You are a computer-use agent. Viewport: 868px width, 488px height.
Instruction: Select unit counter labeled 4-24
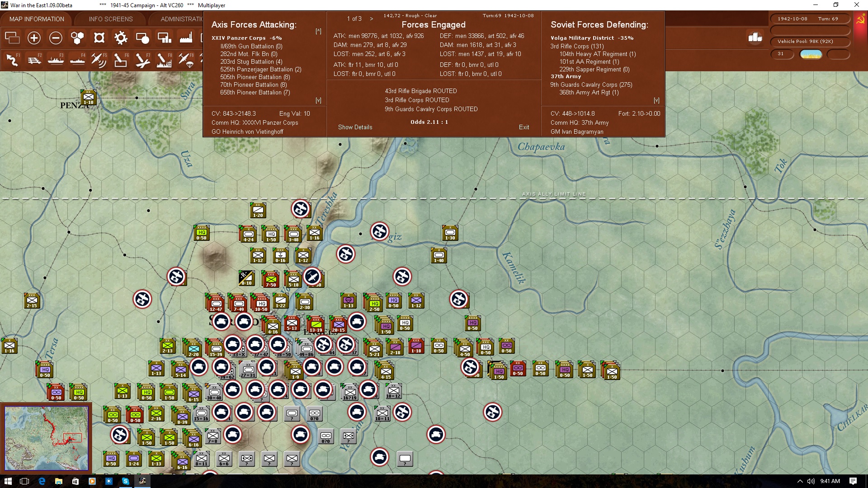pos(248,234)
